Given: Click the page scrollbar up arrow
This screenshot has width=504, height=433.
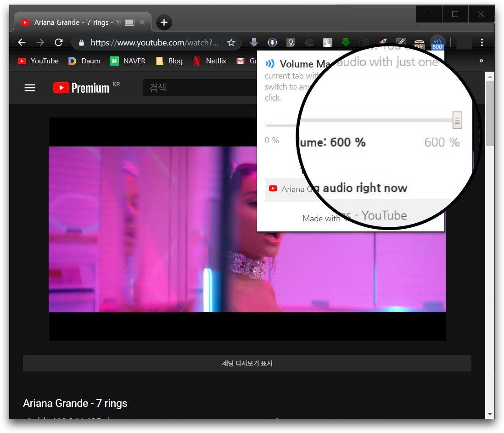Looking at the screenshot, I should 489,77.
